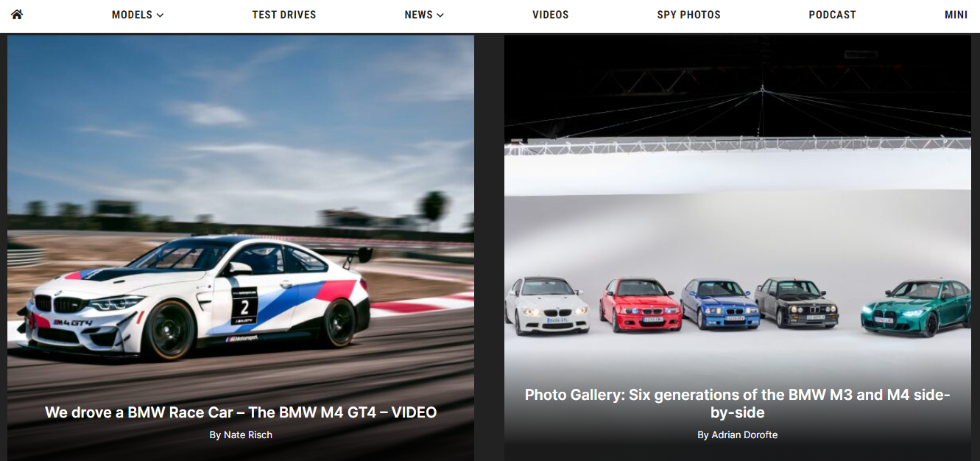Open the Spy Photos section
The height and width of the screenshot is (461, 980).
coord(688,15)
